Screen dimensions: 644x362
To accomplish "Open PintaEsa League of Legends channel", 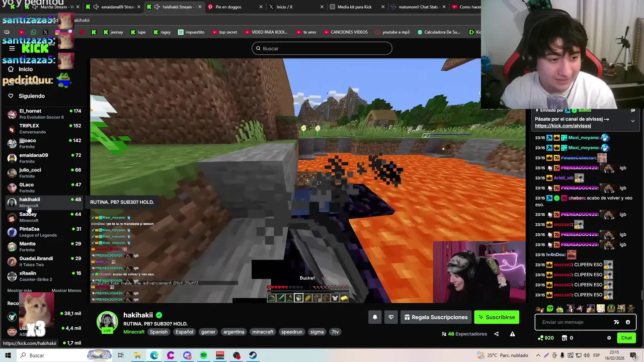I will (x=44, y=232).
